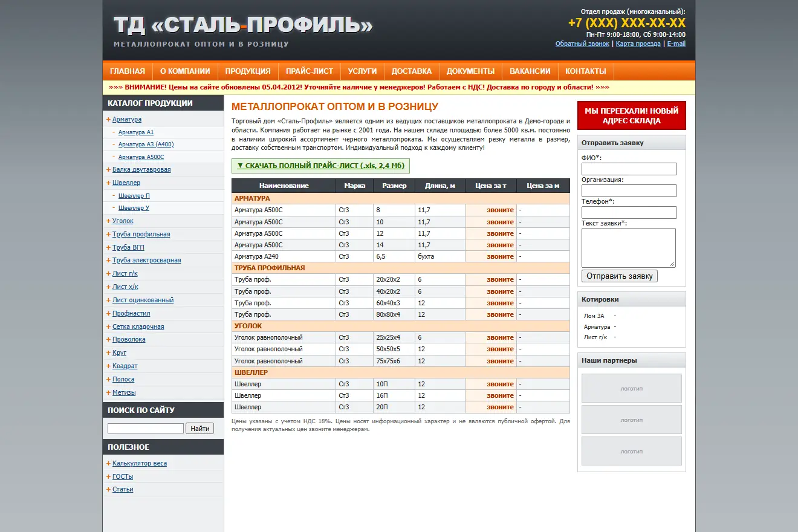Image resolution: width=798 pixels, height=532 pixels.
Task: Open the ГЛАВНАЯ navigation tab
Action: tap(128, 71)
